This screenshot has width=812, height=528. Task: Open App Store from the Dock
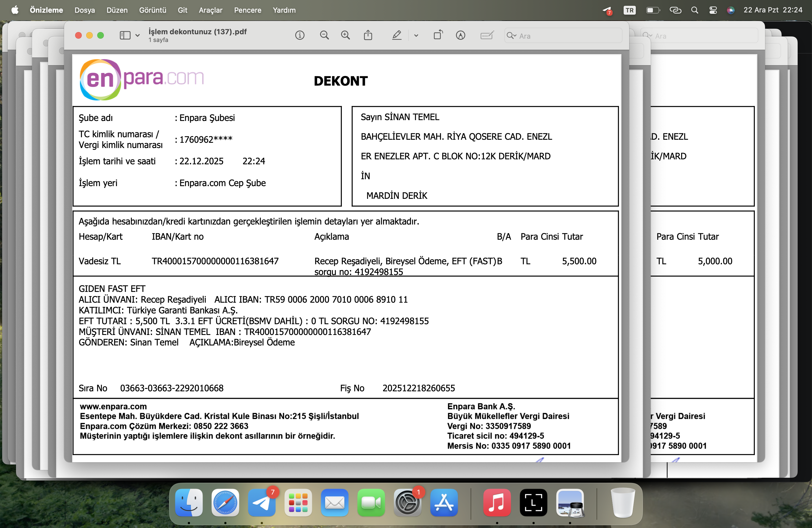(444, 502)
